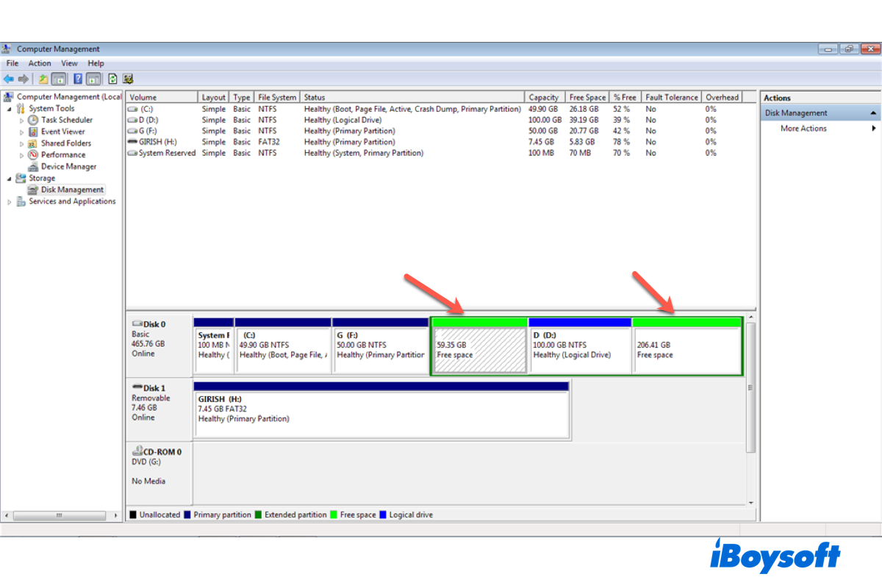Toggle Show/Hide Console Tree toolbar button
882x588 pixels.
click(59, 79)
